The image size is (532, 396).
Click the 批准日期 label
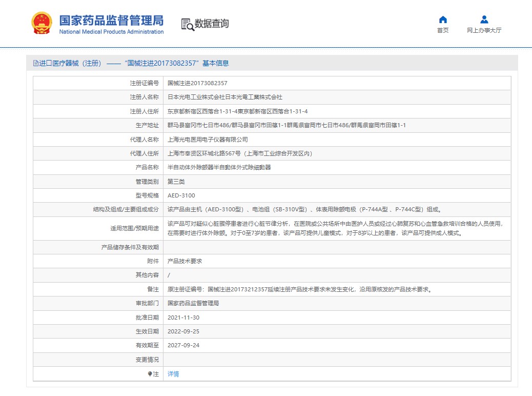pyautogui.click(x=147, y=318)
